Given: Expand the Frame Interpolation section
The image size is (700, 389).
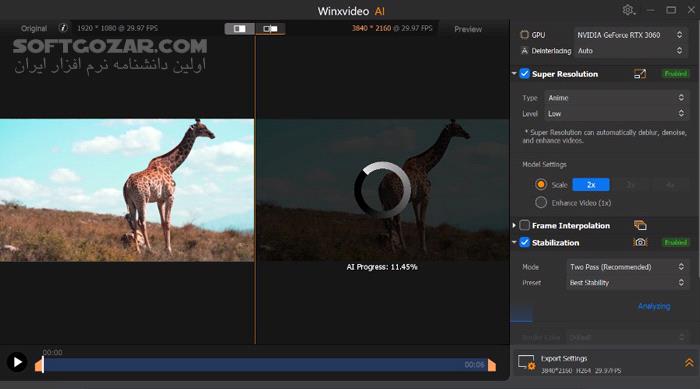Looking at the screenshot, I should (514, 226).
